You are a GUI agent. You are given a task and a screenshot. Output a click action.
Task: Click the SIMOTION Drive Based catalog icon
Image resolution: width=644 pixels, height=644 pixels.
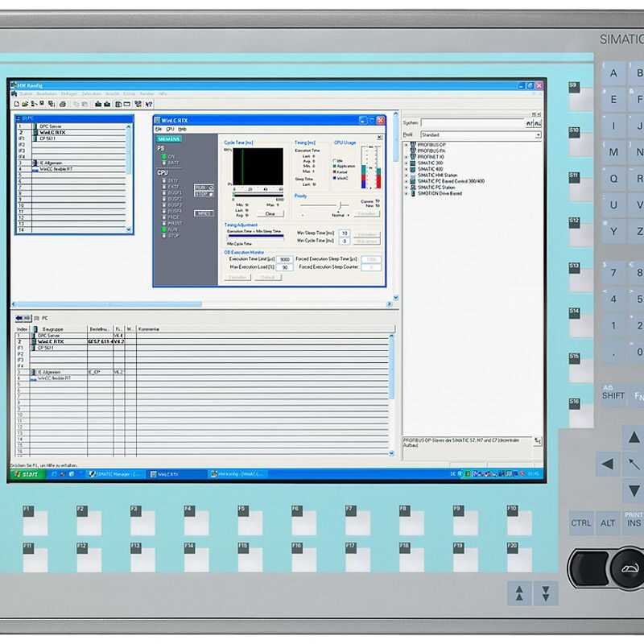(x=413, y=193)
